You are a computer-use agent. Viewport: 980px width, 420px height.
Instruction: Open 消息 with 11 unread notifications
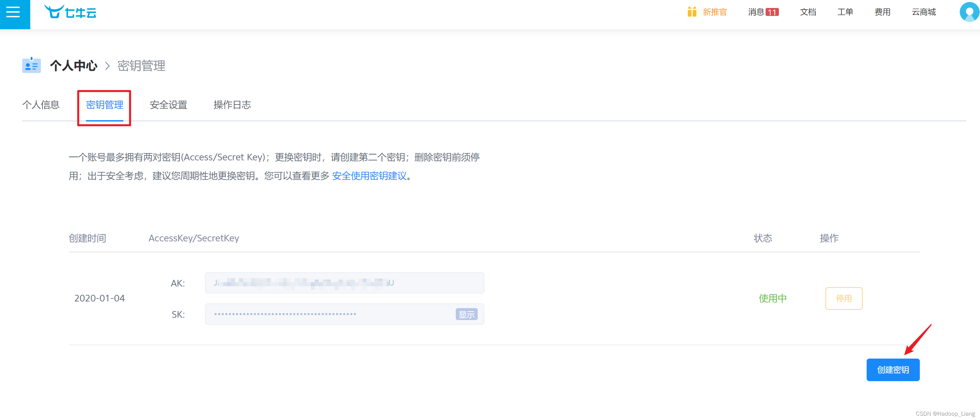click(x=761, y=12)
